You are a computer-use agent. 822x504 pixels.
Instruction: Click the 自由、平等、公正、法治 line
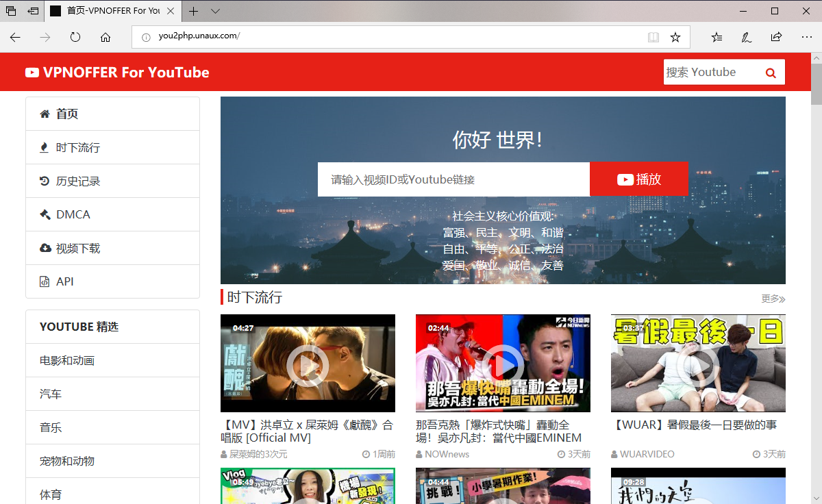pyautogui.click(x=503, y=249)
